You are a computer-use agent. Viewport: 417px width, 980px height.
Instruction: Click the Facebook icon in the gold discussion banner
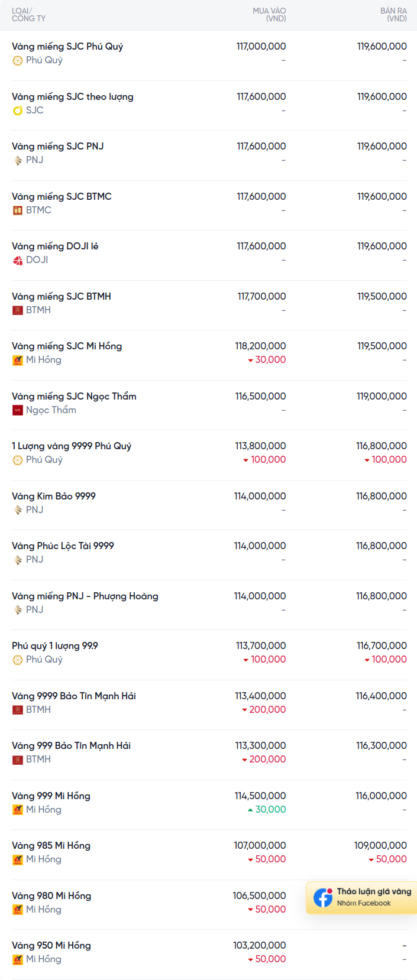(323, 897)
